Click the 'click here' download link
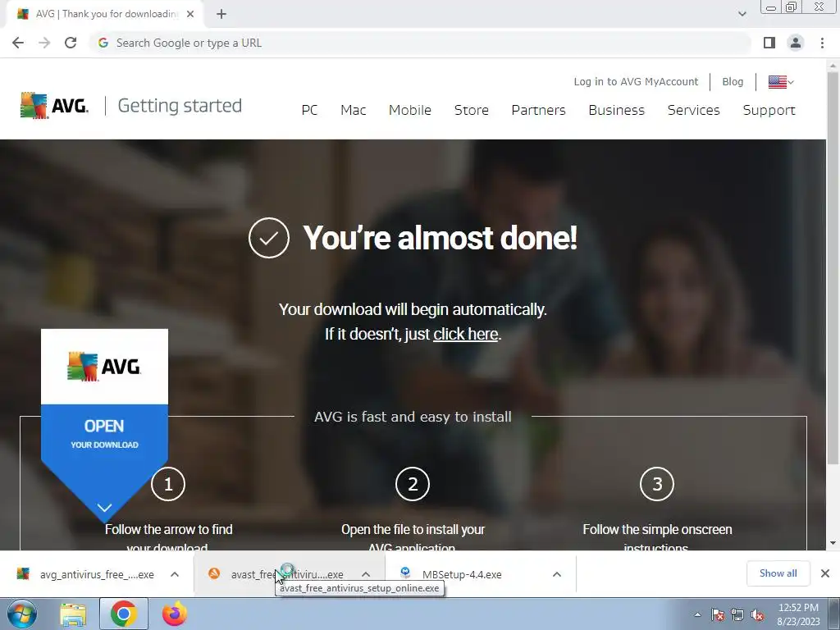The height and width of the screenshot is (630, 840). (466, 334)
